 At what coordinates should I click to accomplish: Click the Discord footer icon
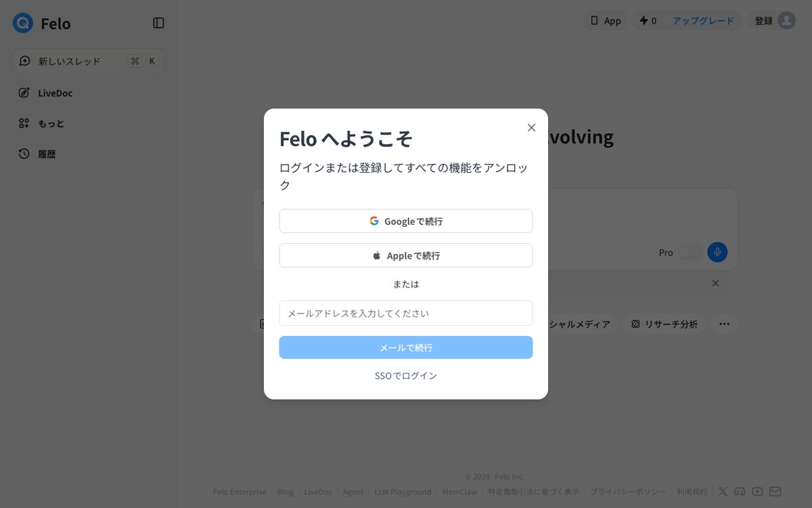[x=740, y=492]
